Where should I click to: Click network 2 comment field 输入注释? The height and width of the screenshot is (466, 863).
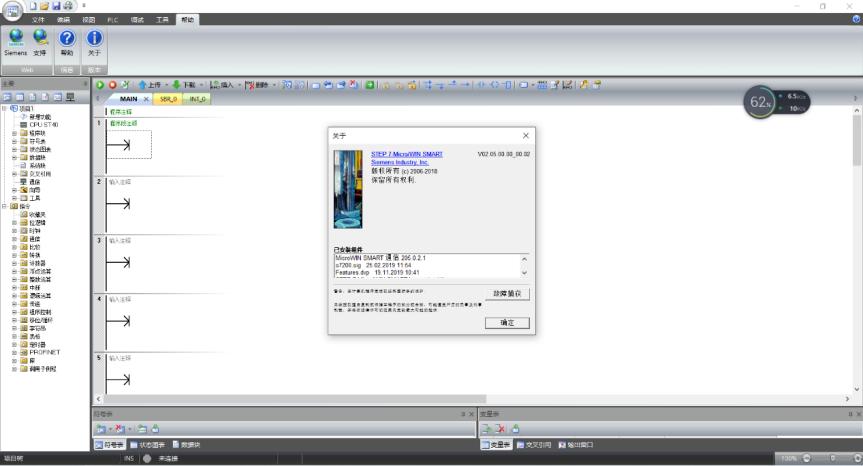click(120, 182)
